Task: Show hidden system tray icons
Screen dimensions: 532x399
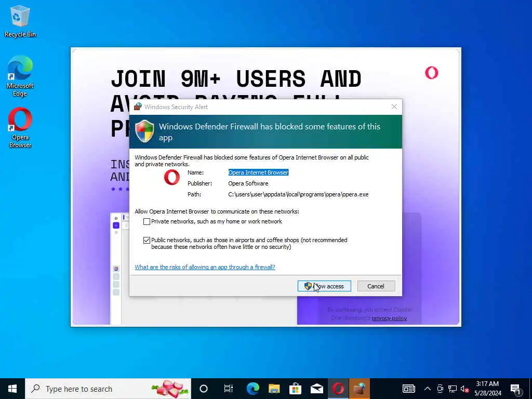Action: pos(428,389)
